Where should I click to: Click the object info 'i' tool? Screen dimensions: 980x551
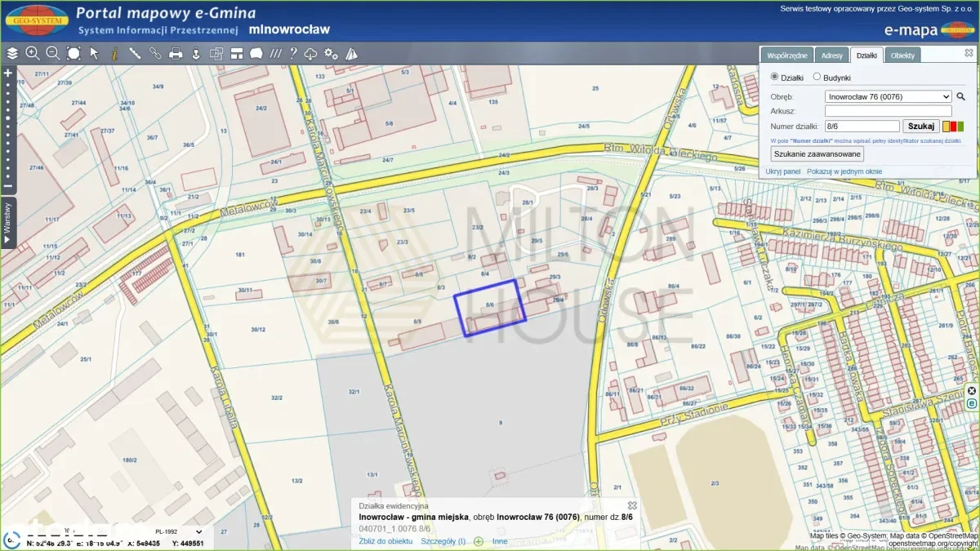tap(114, 53)
